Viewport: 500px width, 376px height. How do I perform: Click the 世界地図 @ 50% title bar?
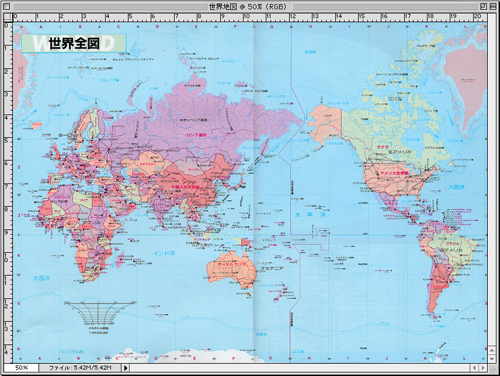click(248, 6)
